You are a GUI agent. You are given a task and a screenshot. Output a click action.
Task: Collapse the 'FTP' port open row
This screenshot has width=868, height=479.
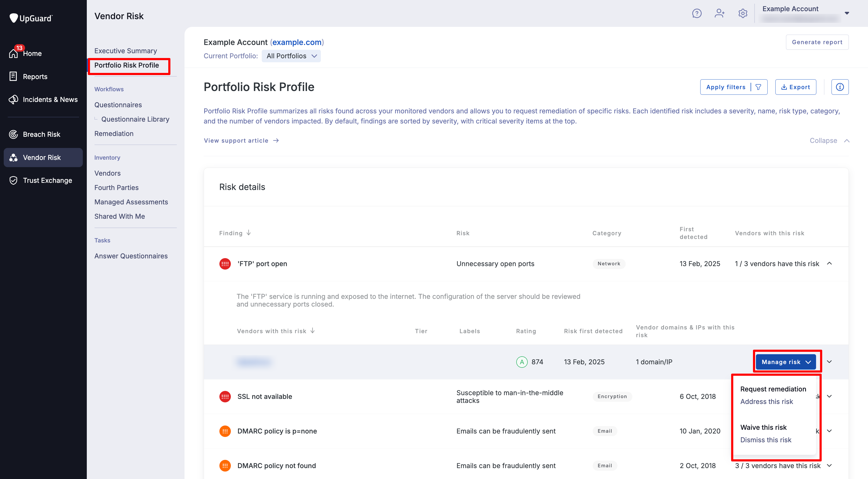tap(829, 263)
